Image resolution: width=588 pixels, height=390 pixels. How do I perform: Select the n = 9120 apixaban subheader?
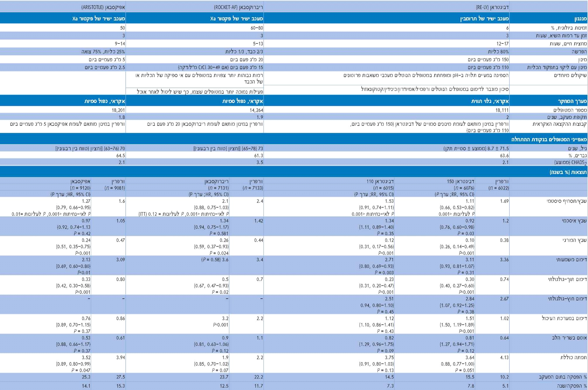click(80, 188)
